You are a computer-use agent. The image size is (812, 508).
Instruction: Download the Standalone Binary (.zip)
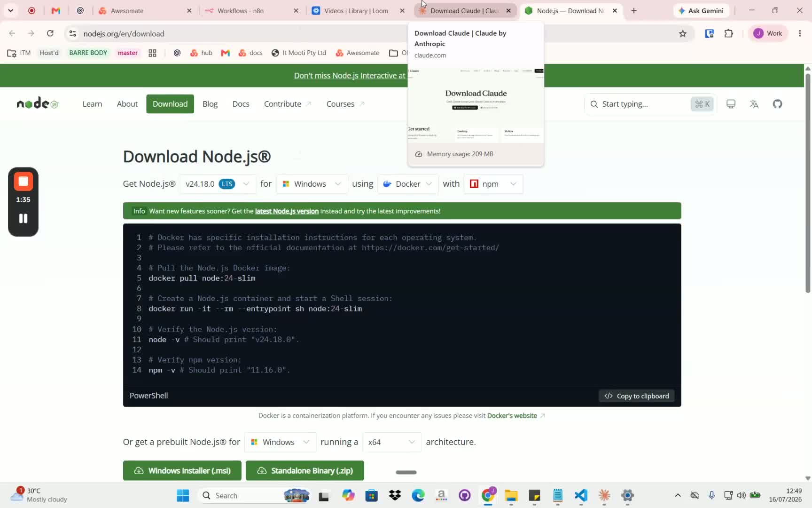pos(305,470)
